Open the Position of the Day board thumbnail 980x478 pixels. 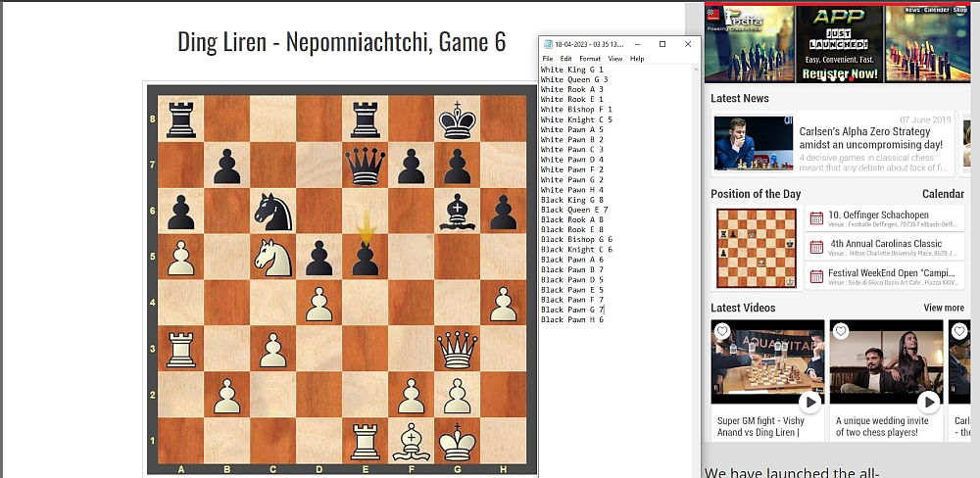point(756,249)
